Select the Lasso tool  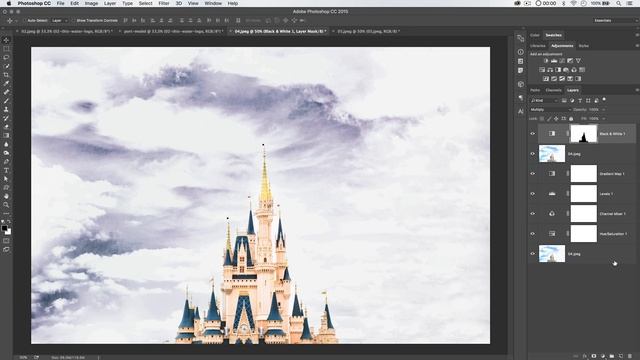(6, 57)
